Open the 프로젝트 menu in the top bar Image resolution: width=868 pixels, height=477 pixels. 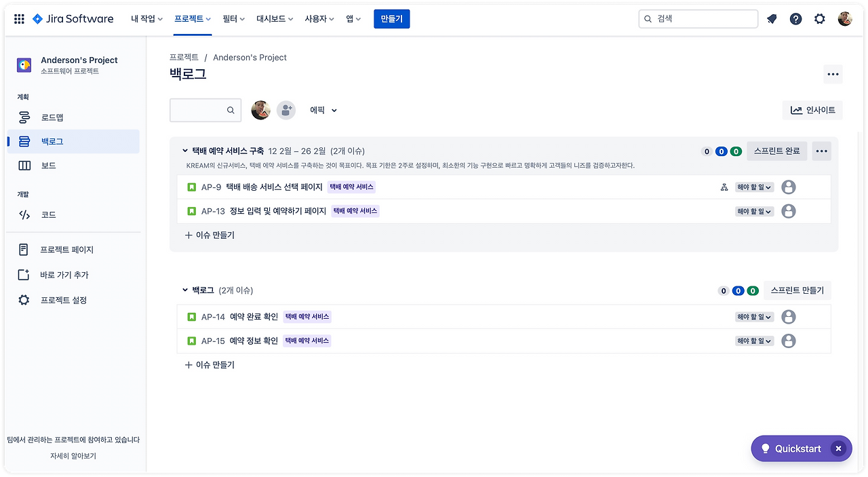(x=192, y=19)
